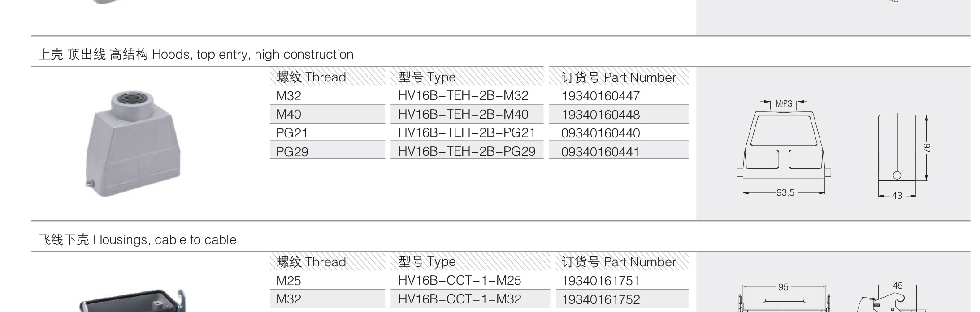Select type HV16B-CCT-1-M25

tap(460, 281)
